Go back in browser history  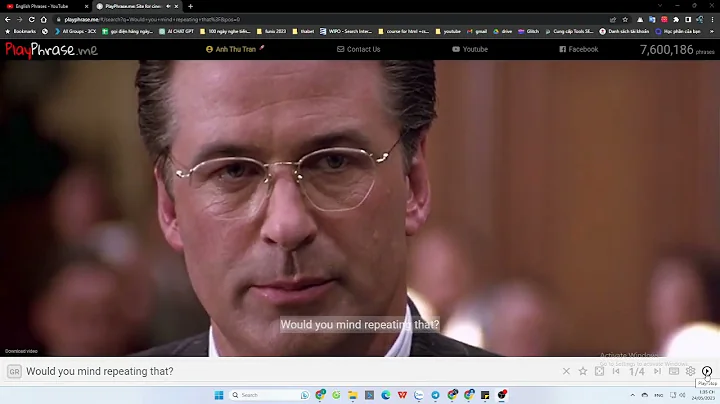(x=7, y=19)
